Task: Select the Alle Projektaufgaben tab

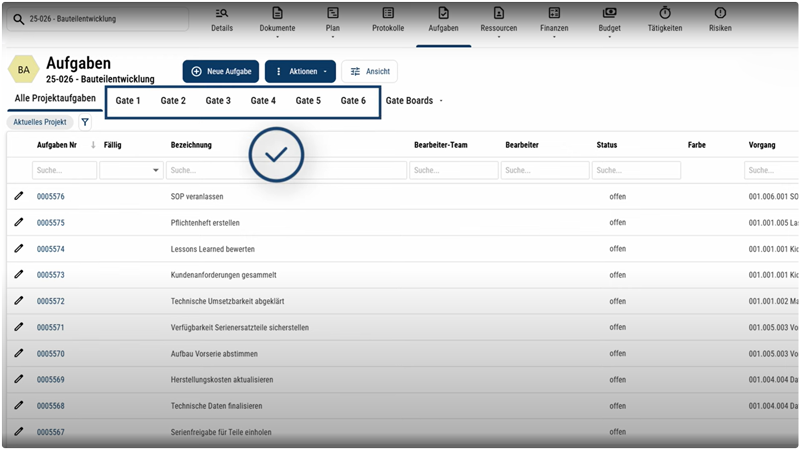Action: click(x=55, y=98)
